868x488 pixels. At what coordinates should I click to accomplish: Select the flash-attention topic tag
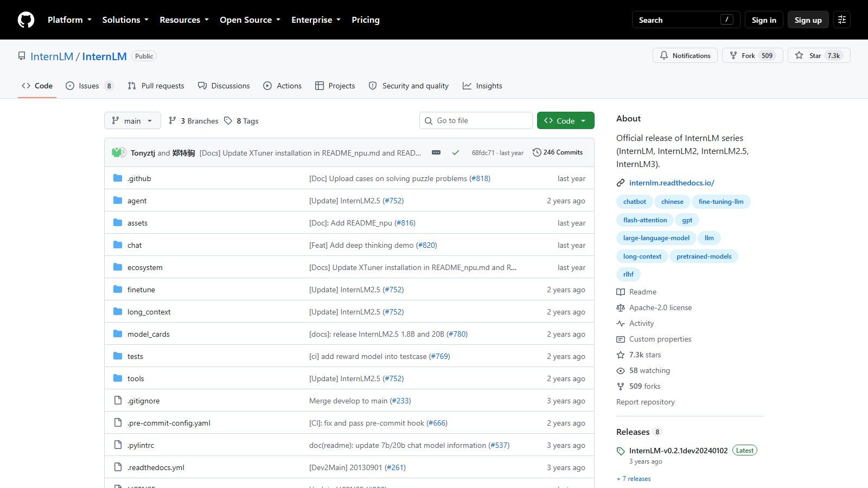645,220
